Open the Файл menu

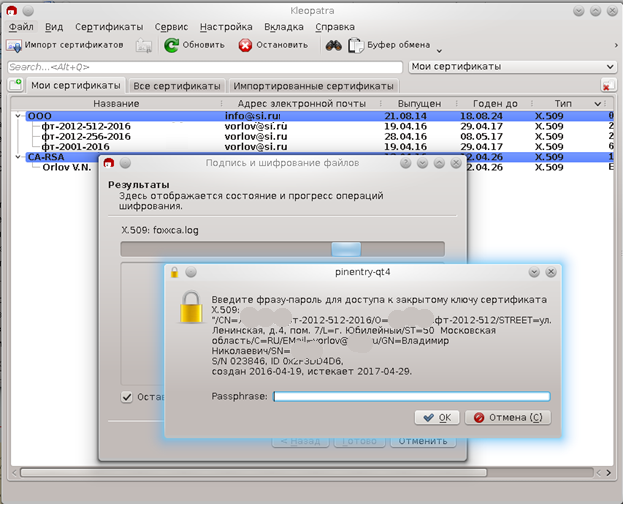click(21, 27)
